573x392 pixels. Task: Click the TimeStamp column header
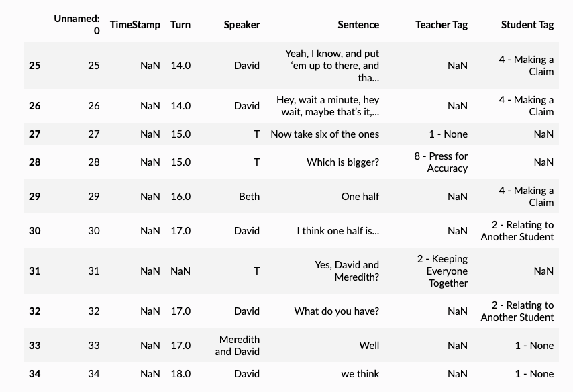pyautogui.click(x=135, y=25)
